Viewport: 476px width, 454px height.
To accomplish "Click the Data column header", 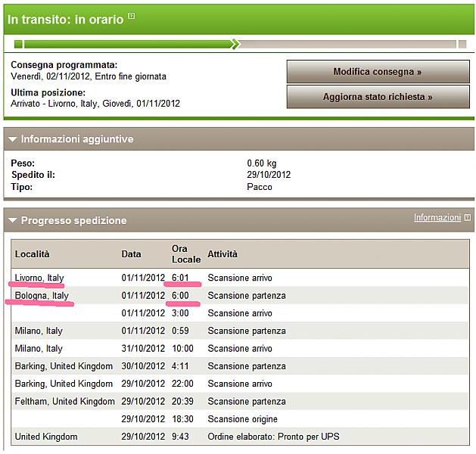I will (131, 254).
